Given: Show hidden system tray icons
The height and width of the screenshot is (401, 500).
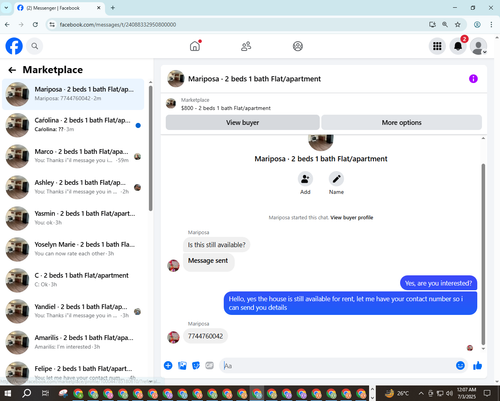Looking at the screenshot, I should coord(421,393).
